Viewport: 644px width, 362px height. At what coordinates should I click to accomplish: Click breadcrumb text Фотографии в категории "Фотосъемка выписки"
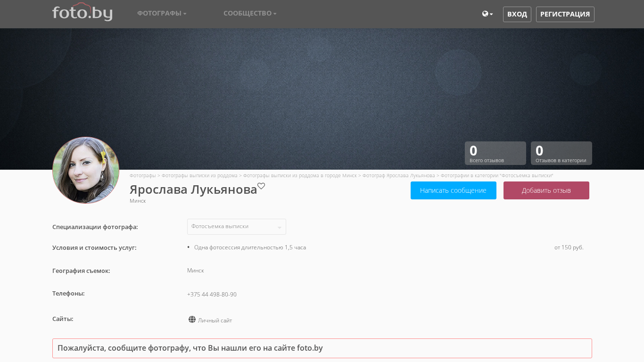pyautogui.click(x=497, y=175)
